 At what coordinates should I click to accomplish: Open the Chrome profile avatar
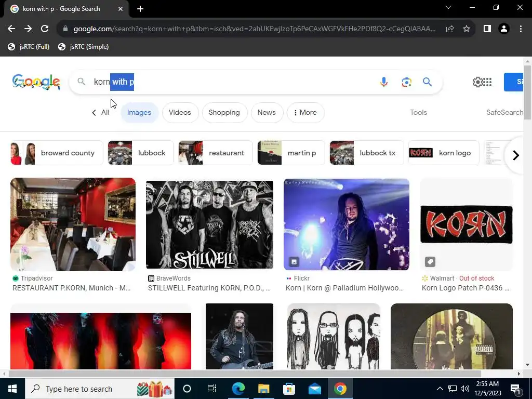pyautogui.click(x=504, y=29)
